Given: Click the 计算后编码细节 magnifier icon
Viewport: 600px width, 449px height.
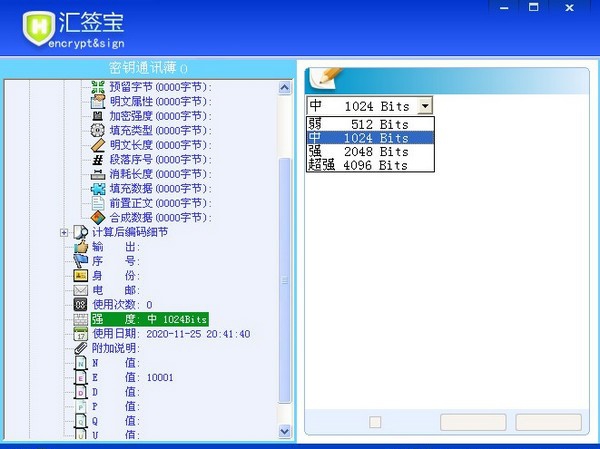Looking at the screenshot, I should (80, 232).
